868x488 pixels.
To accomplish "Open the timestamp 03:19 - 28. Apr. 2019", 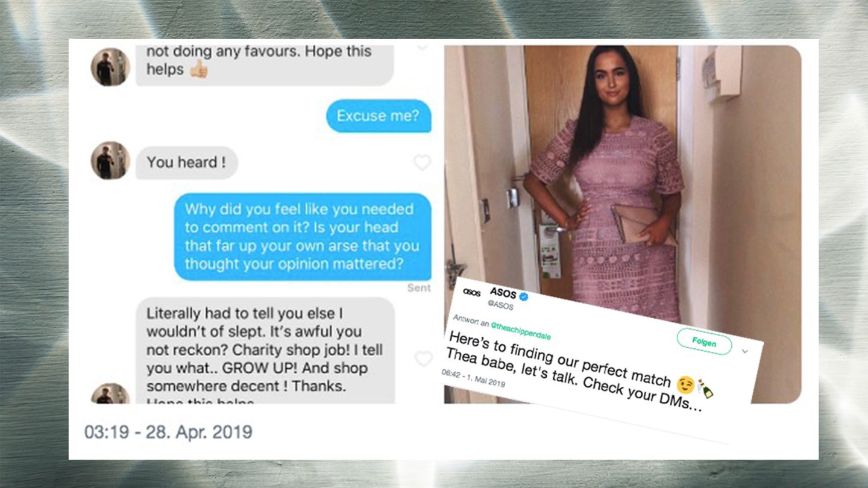I will (x=168, y=432).
